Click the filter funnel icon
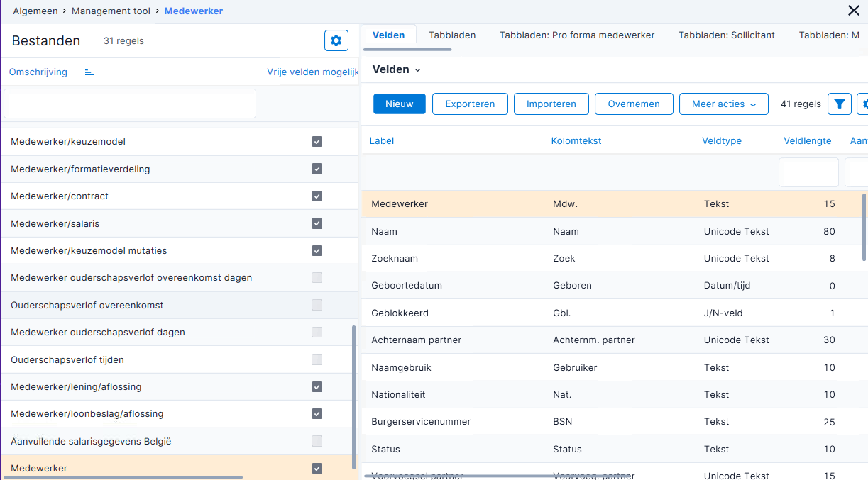This screenshot has width=868, height=480. pos(840,104)
